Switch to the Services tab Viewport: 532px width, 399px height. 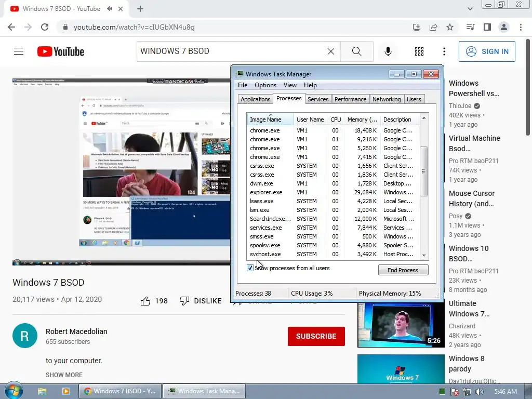click(318, 99)
